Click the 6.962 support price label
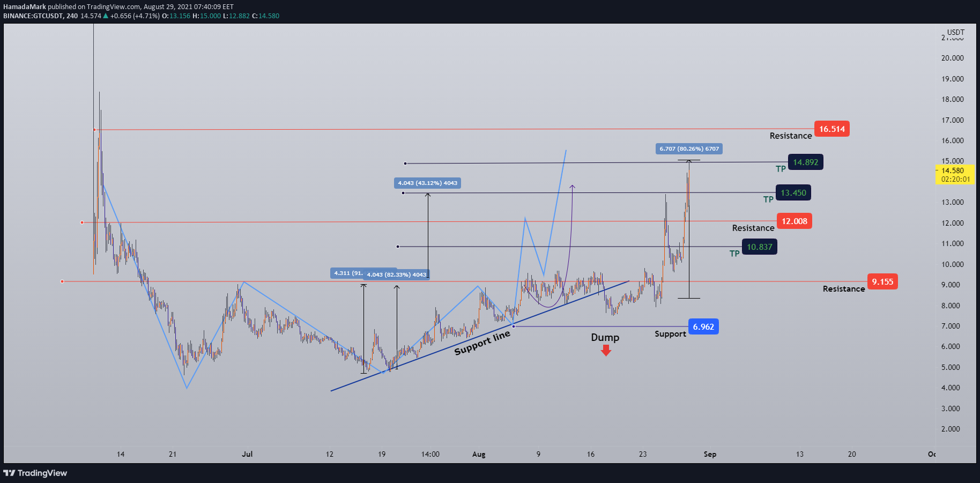Image resolution: width=980 pixels, height=483 pixels. coord(703,327)
